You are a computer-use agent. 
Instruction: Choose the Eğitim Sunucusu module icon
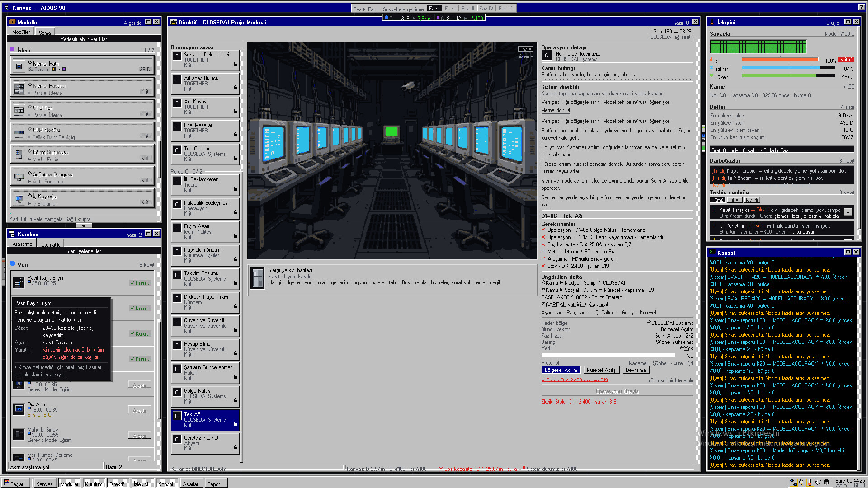tap(19, 155)
